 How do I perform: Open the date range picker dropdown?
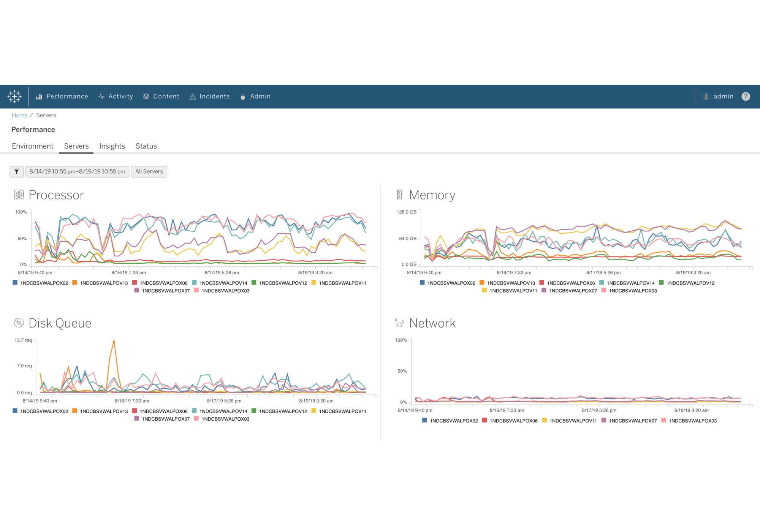tap(77, 171)
